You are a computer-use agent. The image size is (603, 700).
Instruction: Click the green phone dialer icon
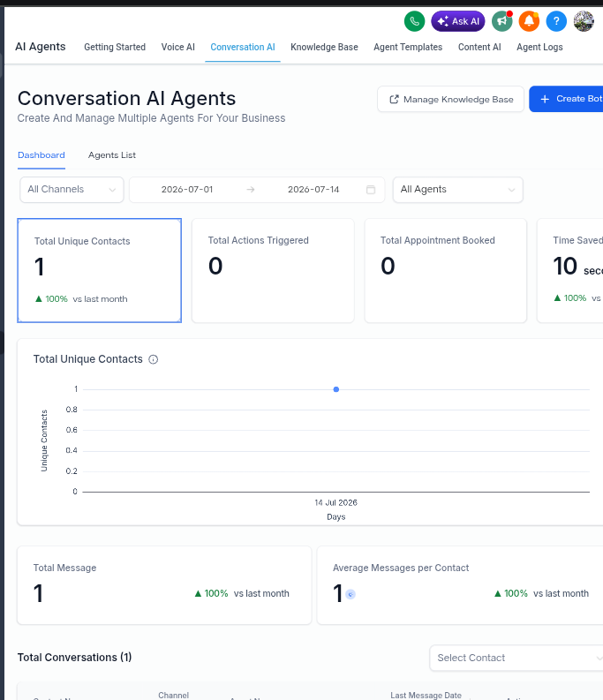(x=414, y=21)
